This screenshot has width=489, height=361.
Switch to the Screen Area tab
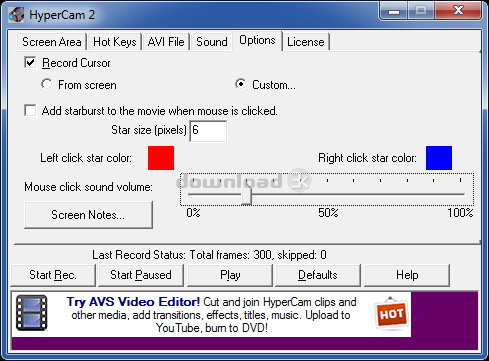point(52,42)
